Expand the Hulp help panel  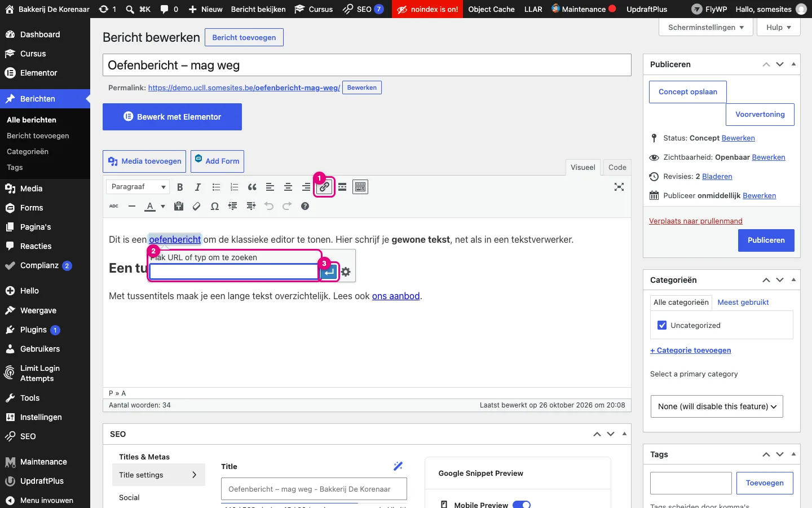tap(779, 27)
